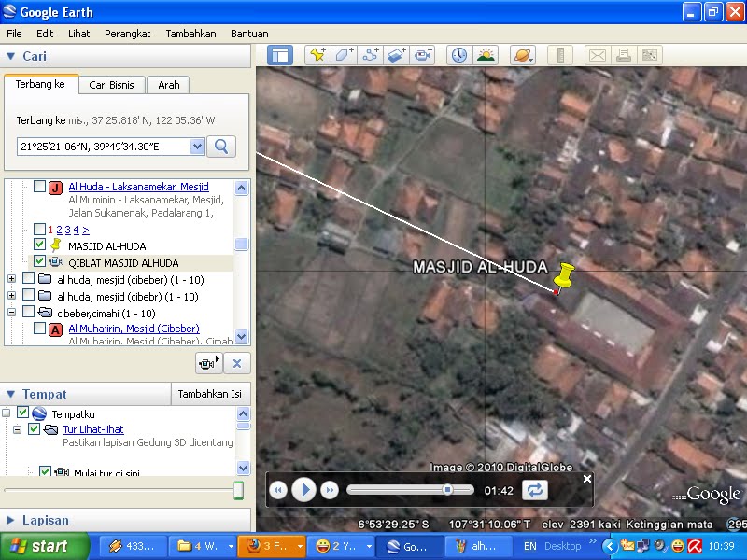Click the search magnifier button
The width and height of the screenshot is (747, 560).
tap(221, 147)
